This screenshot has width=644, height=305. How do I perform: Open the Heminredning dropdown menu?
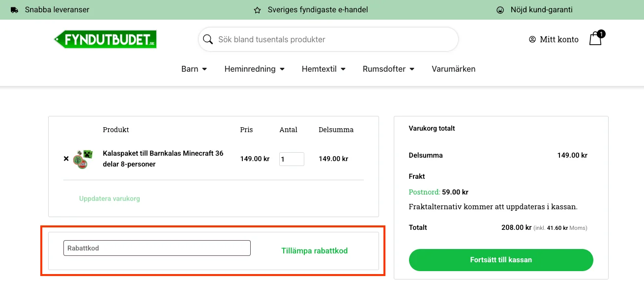pos(254,69)
